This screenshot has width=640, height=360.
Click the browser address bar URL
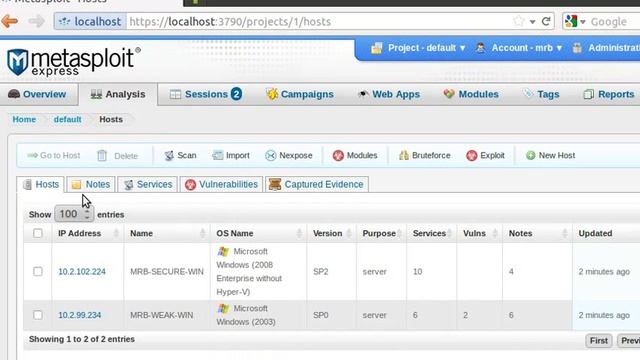230,22
